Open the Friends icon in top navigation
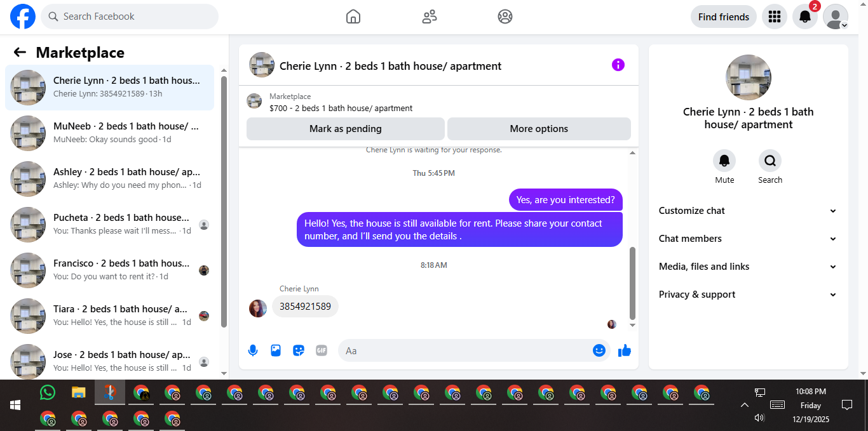This screenshot has width=868, height=431. (x=430, y=17)
